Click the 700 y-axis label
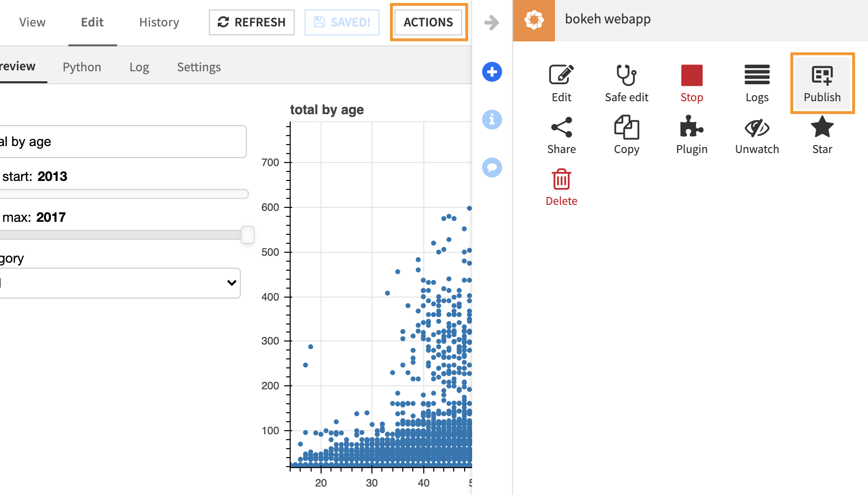The width and height of the screenshot is (868, 495). pyautogui.click(x=270, y=163)
